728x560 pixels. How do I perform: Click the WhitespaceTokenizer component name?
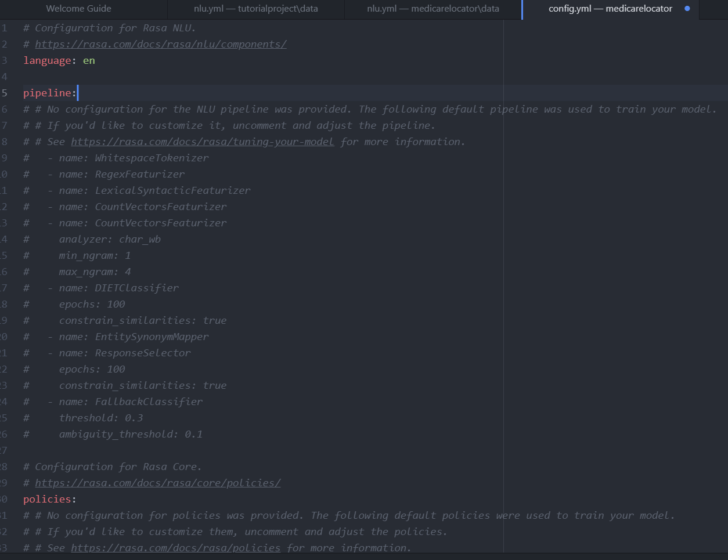pyautogui.click(x=152, y=158)
